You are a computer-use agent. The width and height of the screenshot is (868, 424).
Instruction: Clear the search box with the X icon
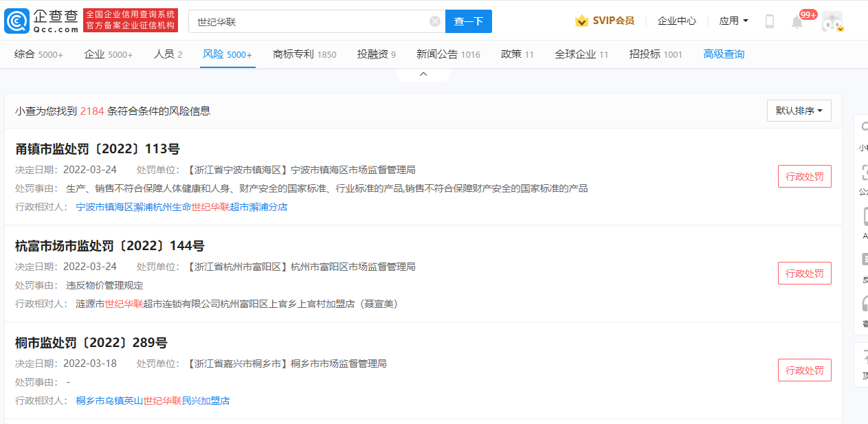click(435, 21)
